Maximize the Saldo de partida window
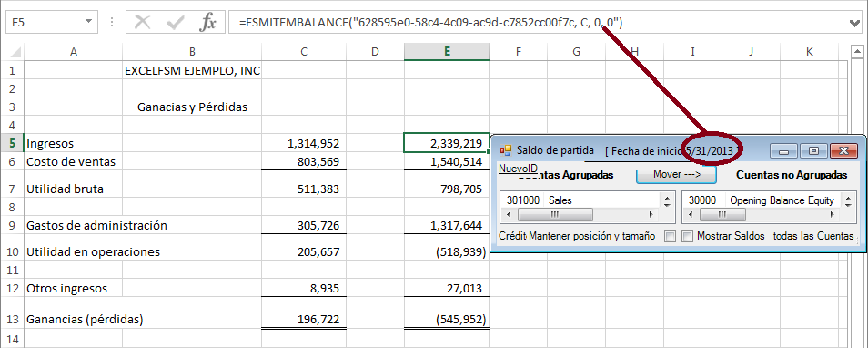This screenshot has width=868, height=348. [x=813, y=150]
